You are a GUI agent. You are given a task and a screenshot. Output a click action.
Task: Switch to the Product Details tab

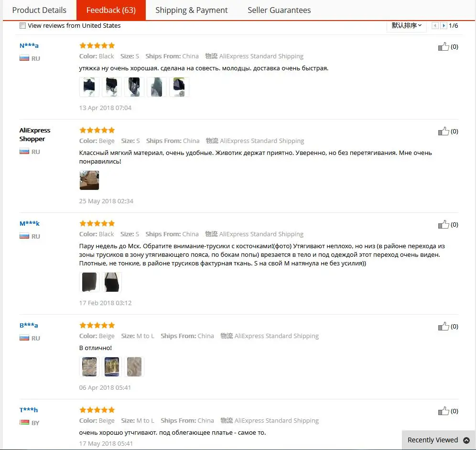[x=39, y=10]
